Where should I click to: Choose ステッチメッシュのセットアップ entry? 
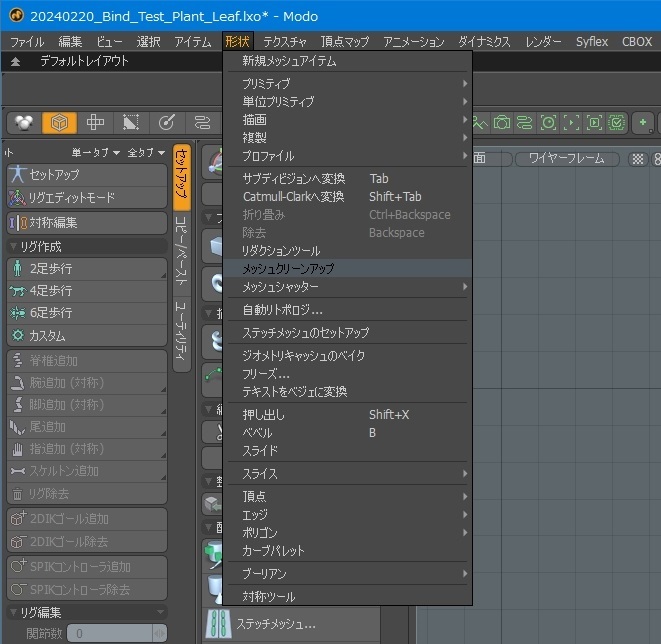click(347, 333)
